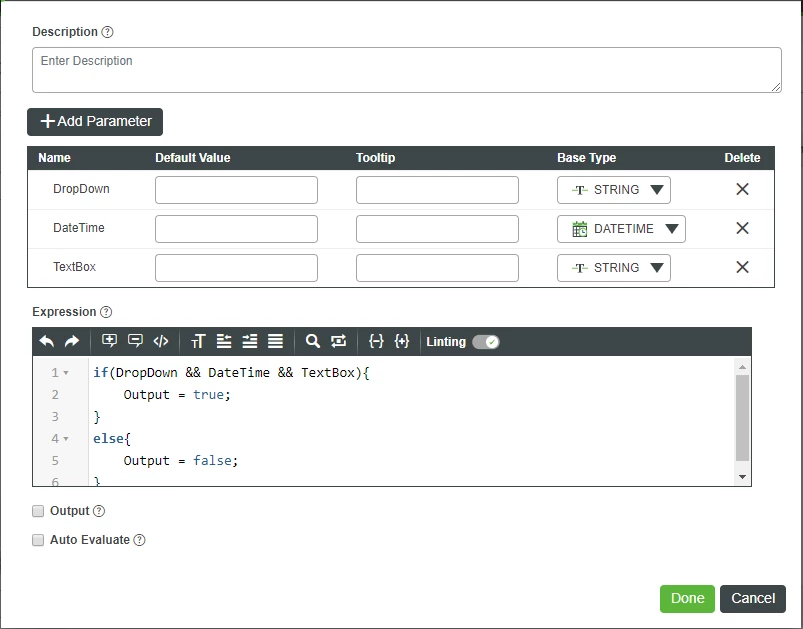Click Tooltip field for DateTime row
Screen dimensions: 803x629
[x=437, y=229]
